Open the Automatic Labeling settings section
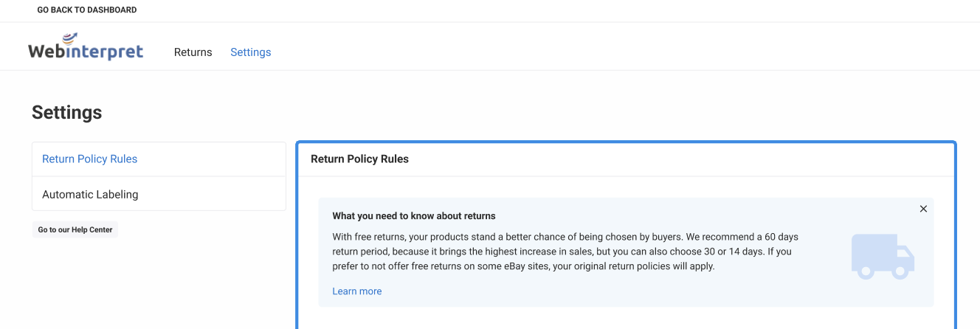 pos(90,195)
